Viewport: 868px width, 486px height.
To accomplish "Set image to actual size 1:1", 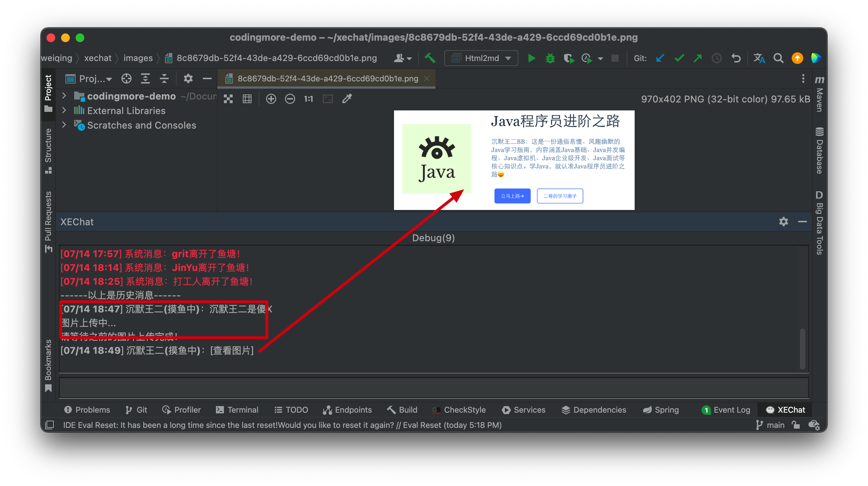I will (x=309, y=99).
